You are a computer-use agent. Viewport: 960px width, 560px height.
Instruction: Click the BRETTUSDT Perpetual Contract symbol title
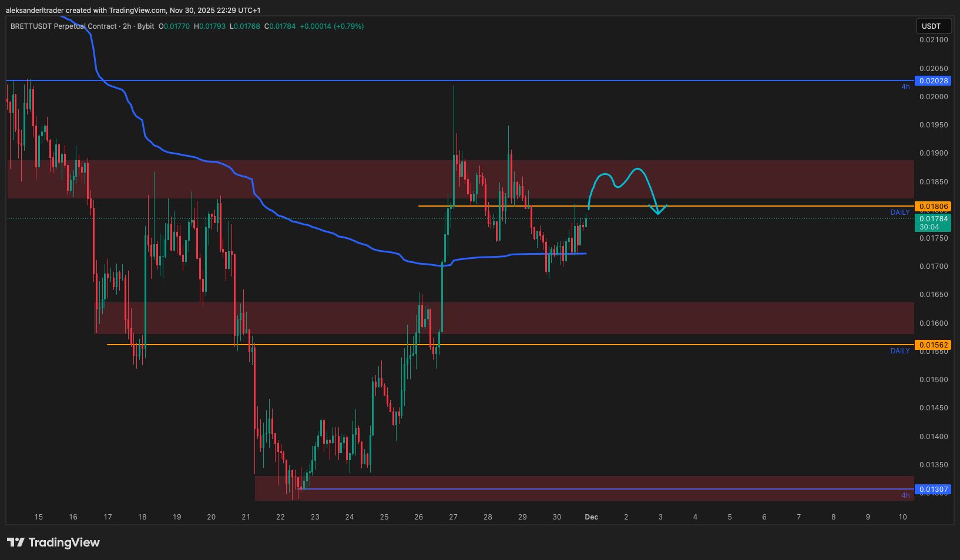coord(63,26)
